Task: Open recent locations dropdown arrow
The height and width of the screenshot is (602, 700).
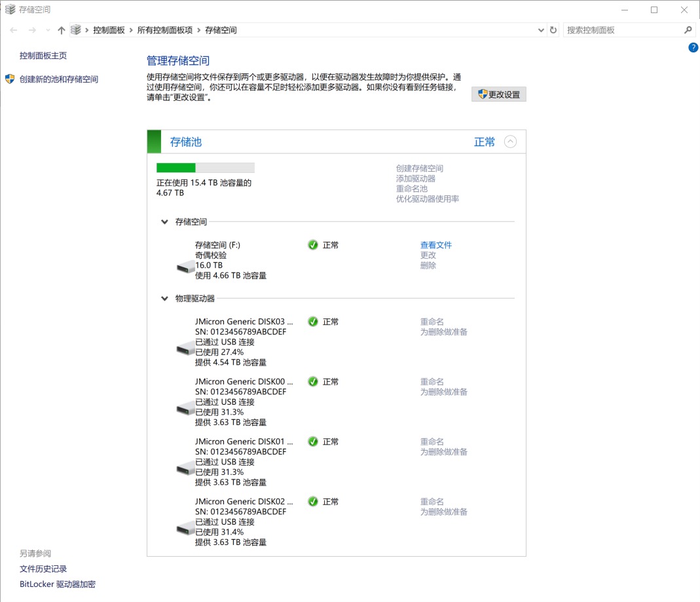Action: point(48,30)
